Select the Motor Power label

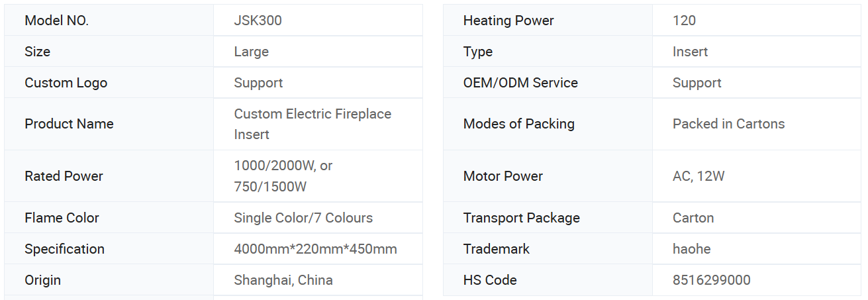point(503,176)
